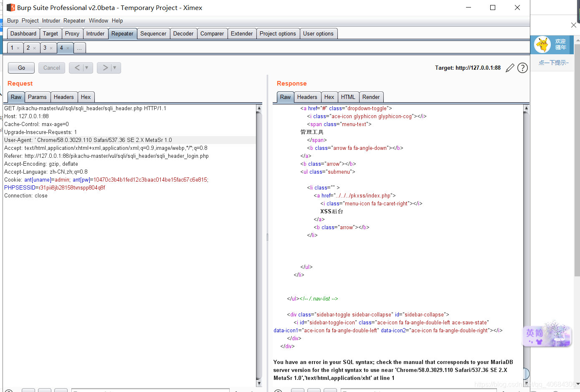Expand the back history dropdown arrow
This screenshot has height=392, width=580.
click(87, 68)
